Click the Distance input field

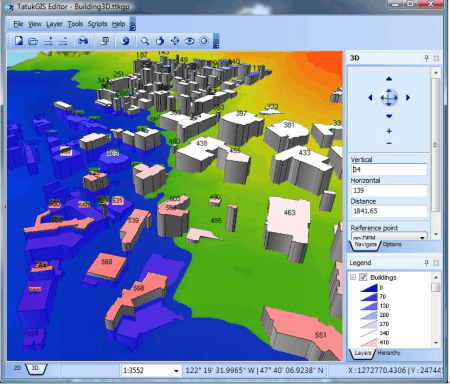389,211
